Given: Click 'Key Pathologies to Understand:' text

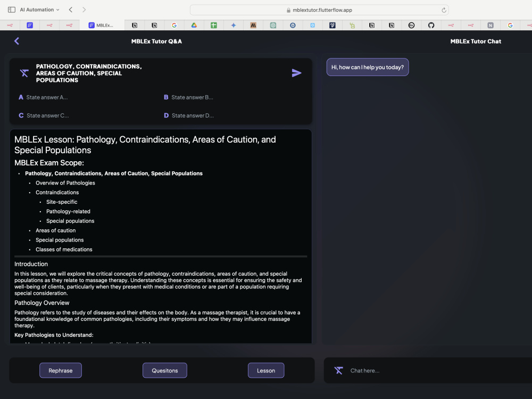Looking at the screenshot, I should [54, 335].
